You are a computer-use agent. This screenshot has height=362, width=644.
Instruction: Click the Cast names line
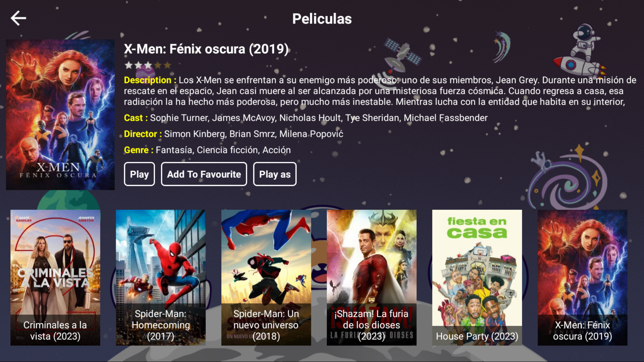point(306,118)
